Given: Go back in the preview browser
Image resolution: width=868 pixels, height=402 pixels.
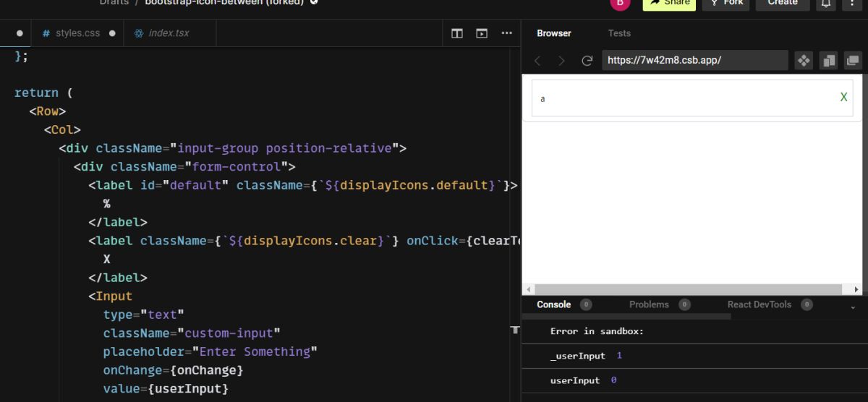Looking at the screenshot, I should point(537,61).
